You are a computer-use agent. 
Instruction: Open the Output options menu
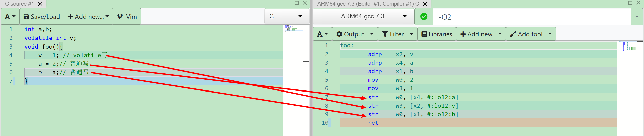[355, 34]
